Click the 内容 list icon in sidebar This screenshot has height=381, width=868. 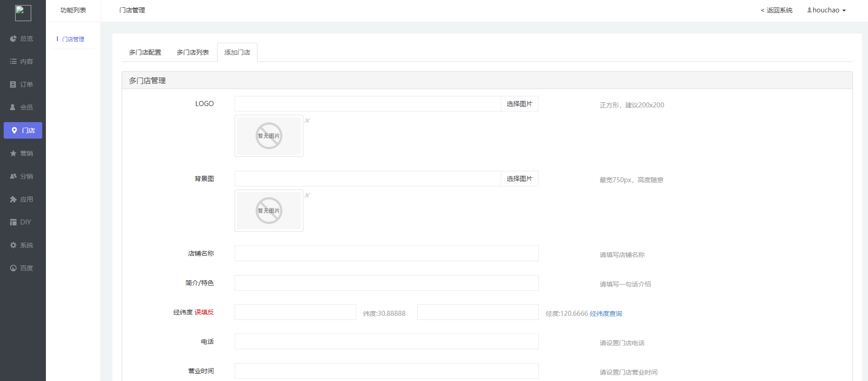tap(13, 62)
